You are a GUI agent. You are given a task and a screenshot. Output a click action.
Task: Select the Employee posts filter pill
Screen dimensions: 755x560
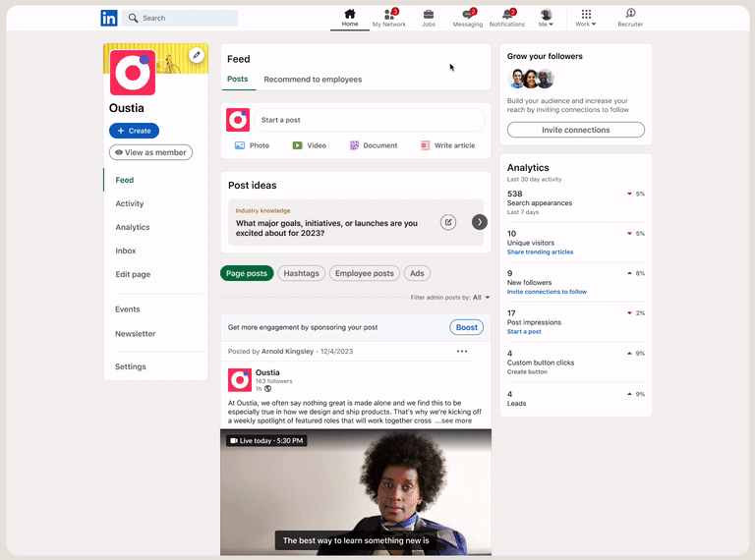point(365,273)
